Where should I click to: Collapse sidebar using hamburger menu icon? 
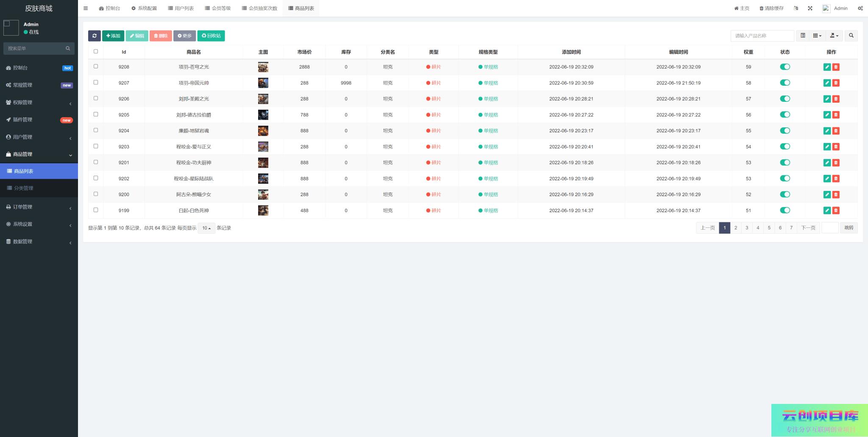(x=86, y=8)
